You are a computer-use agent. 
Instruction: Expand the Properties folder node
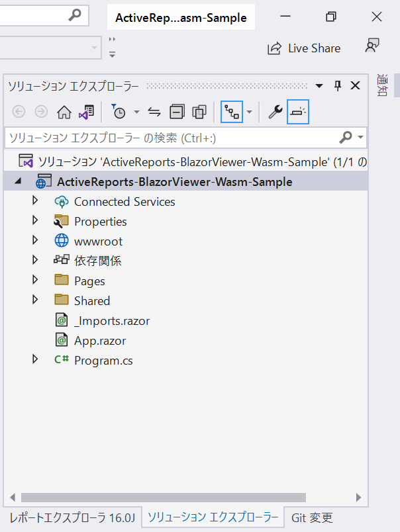click(35, 220)
